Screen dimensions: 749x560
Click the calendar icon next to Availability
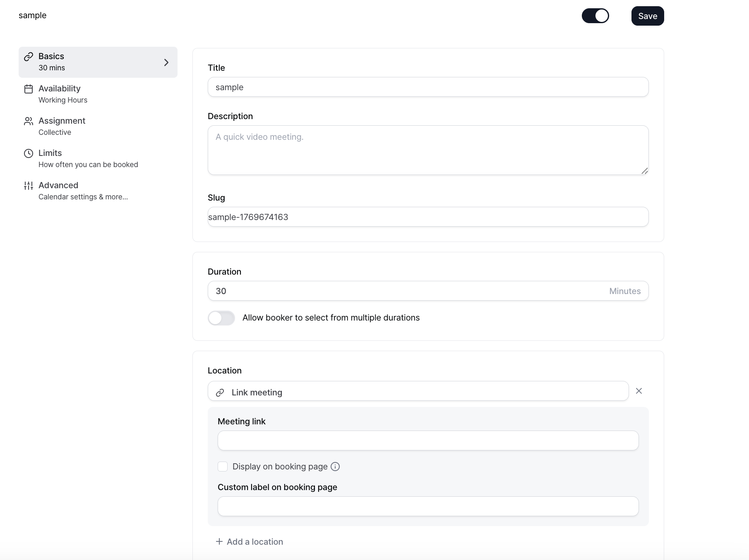pos(28,89)
